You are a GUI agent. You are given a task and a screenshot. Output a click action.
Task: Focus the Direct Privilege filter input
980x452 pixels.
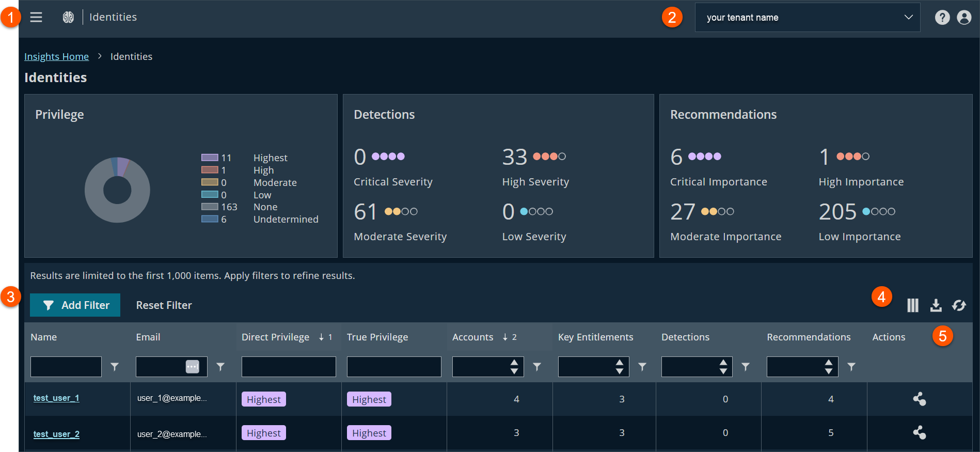[289, 367]
